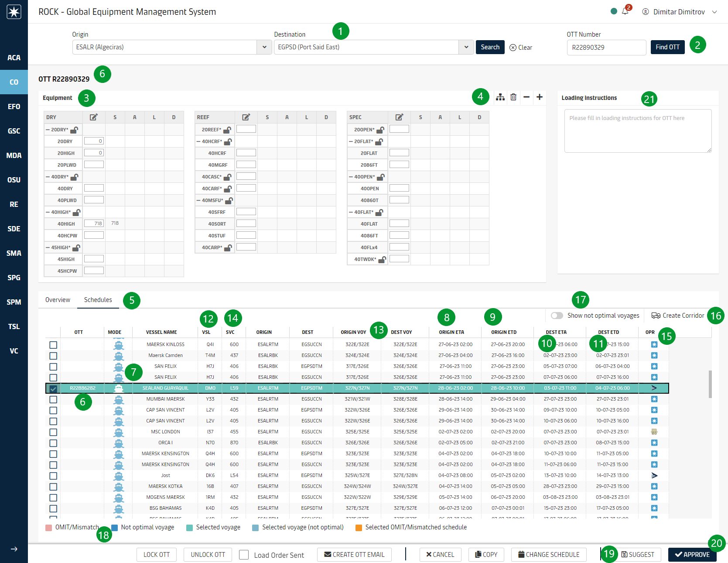Click the hierarchy tree icon in Equipment toolbar
Screen dimensions: 728x563
[x=500, y=97]
